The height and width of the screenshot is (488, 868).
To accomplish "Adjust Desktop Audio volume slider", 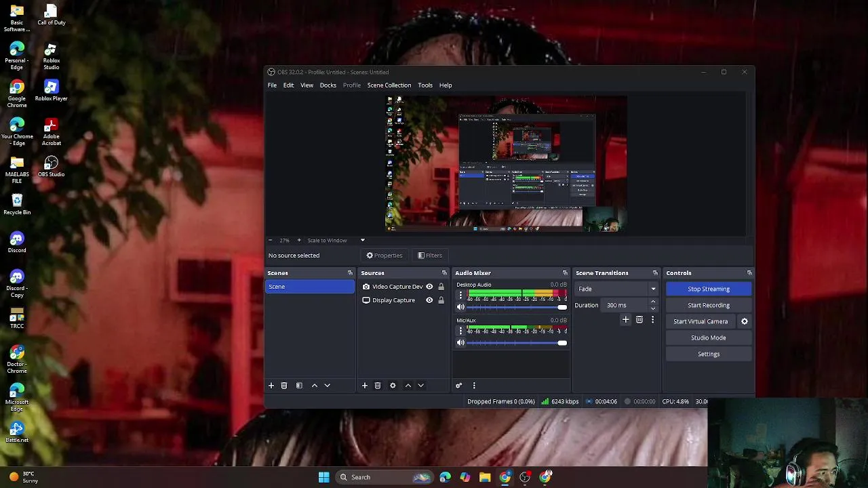I will [517, 308].
